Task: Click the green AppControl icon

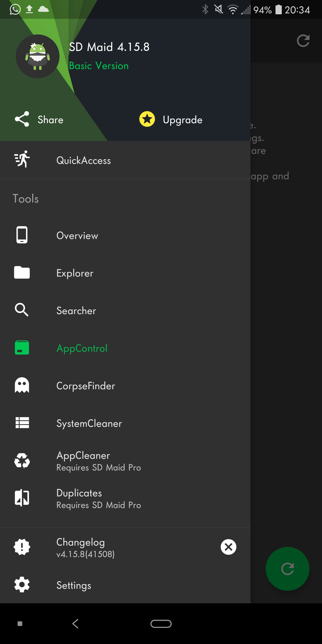Action: [22, 348]
